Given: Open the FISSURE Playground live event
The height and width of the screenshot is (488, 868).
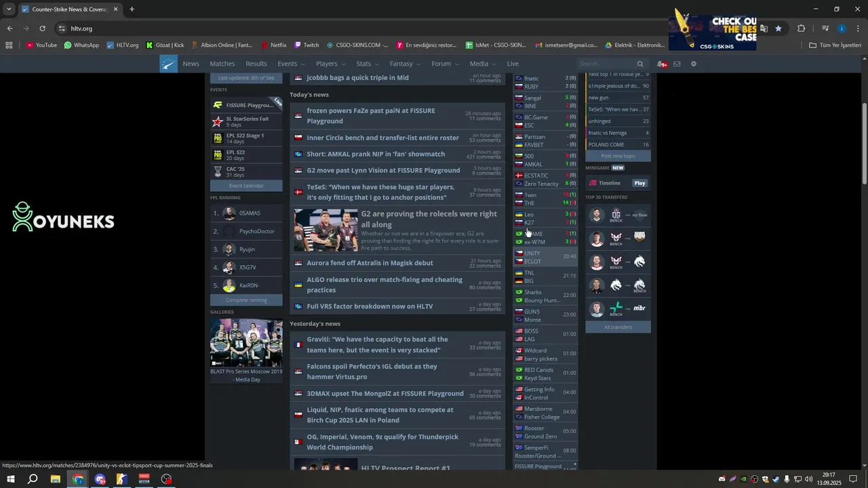Looking at the screenshot, I should point(246,105).
